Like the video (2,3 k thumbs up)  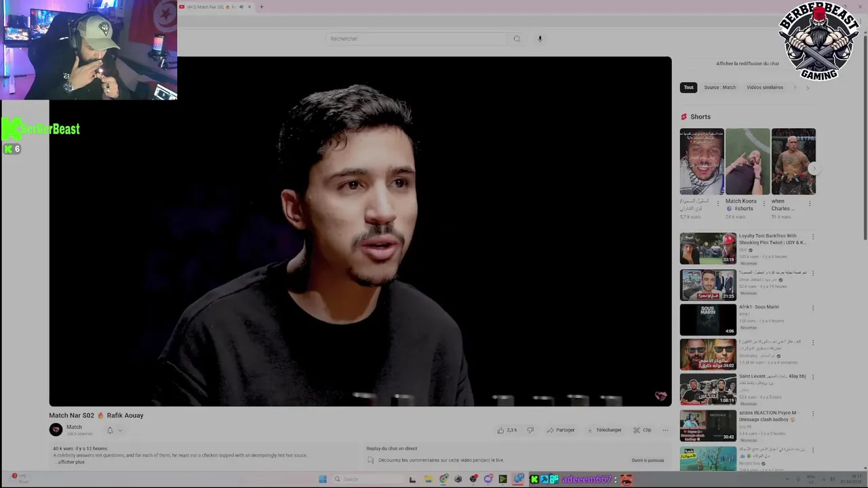pos(507,430)
